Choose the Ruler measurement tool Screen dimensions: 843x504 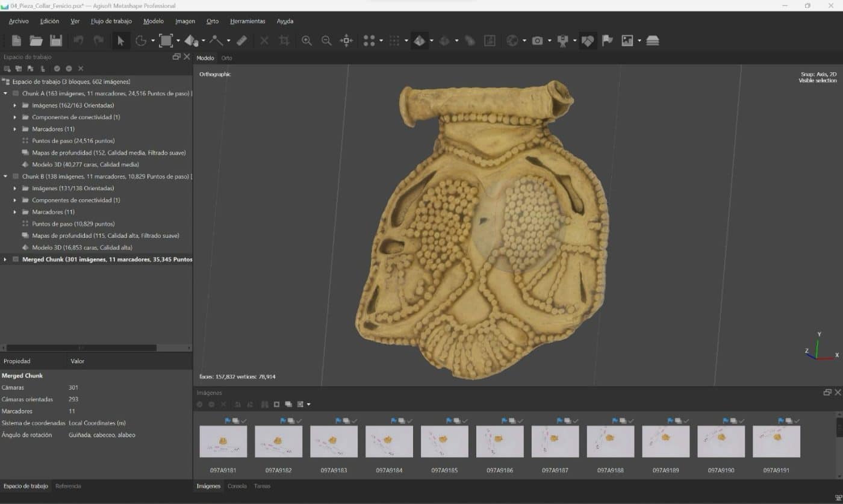point(241,41)
